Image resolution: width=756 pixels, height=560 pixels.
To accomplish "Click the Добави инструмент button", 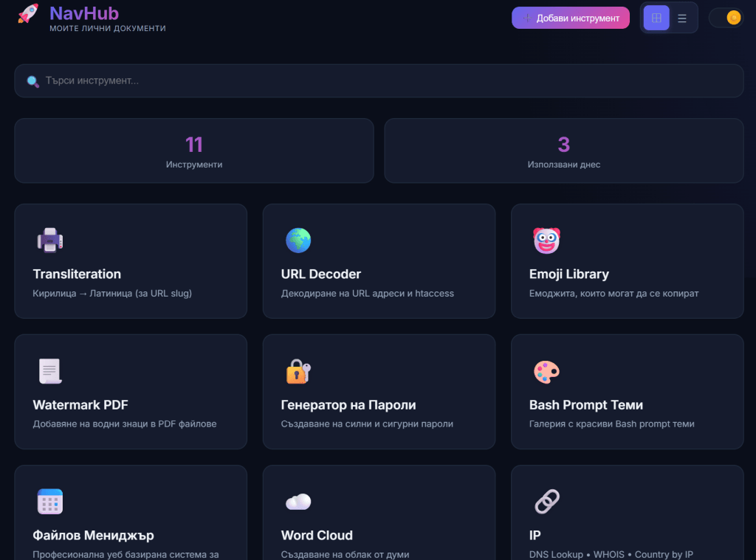I will (571, 18).
